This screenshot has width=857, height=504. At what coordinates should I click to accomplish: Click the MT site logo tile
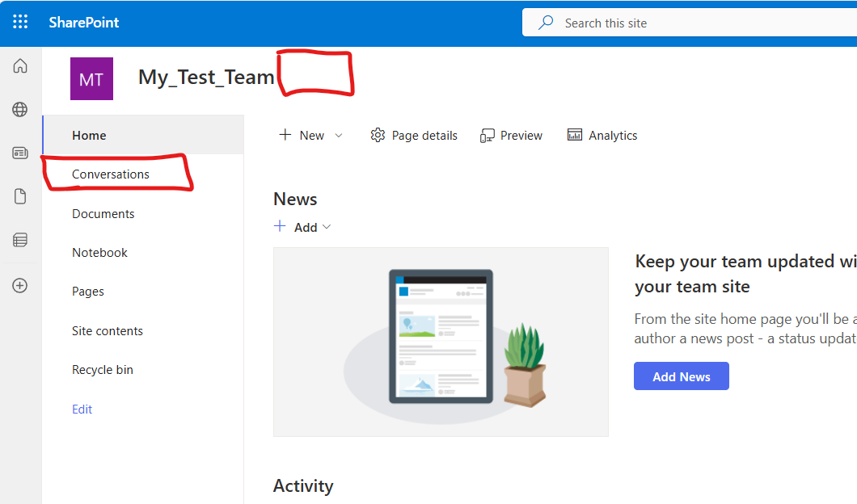point(92,78)
